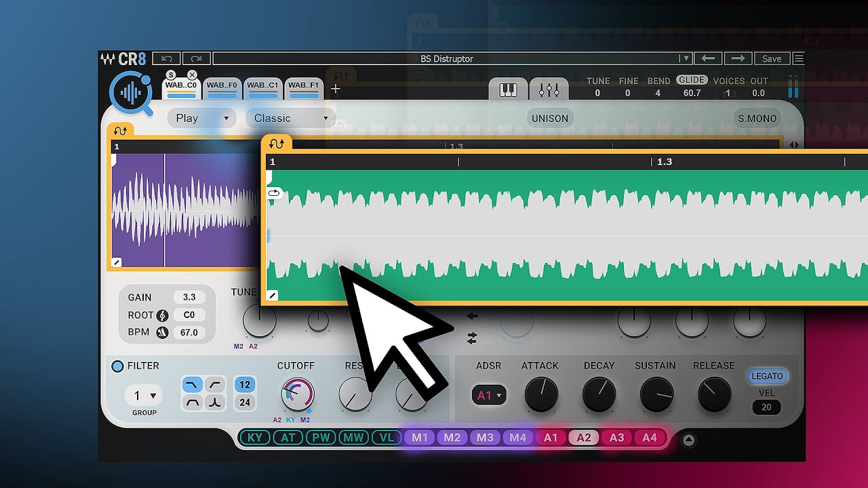Screen dimensions: 868x488
Task: Select the 12 dB filter slope
Action: pyautogui.click(x=245, y=385)
